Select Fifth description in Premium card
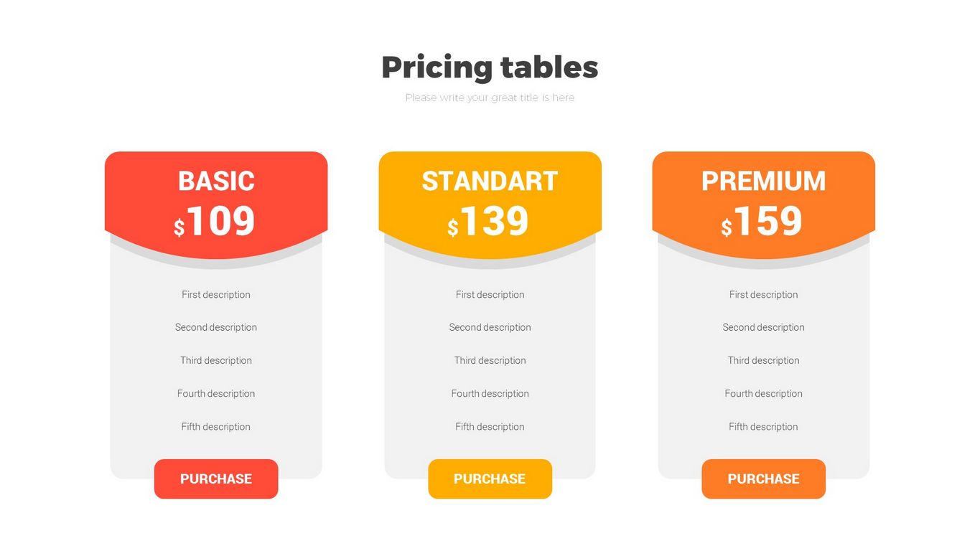The height and width of the screenshot is (551, 980). (x=763, y=426)
